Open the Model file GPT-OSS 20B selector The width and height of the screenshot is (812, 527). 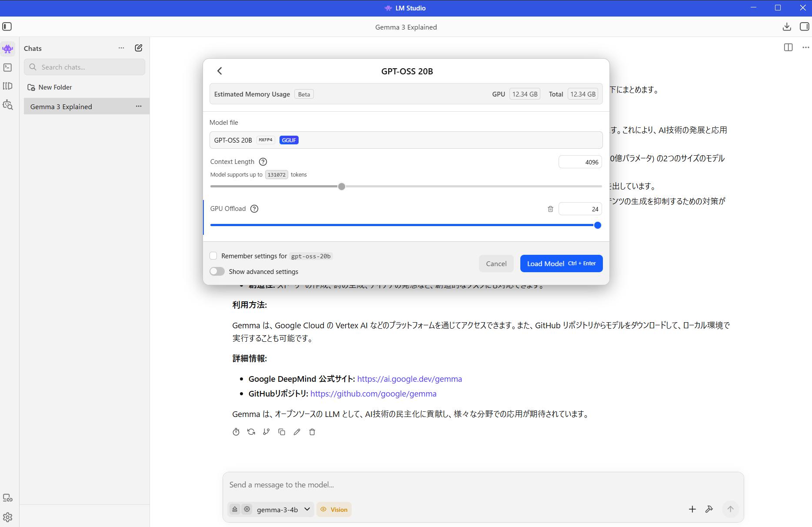click(406, 140)
